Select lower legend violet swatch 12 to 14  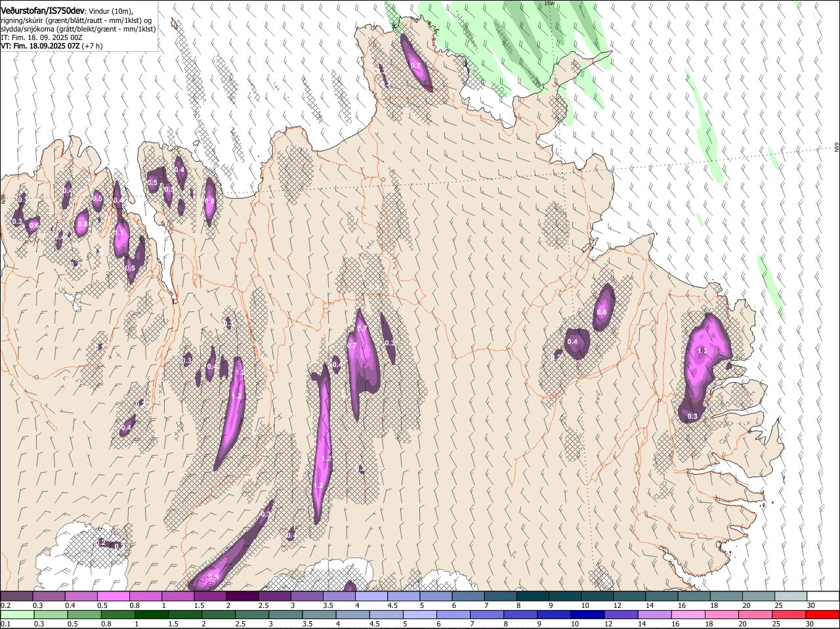(x=621, y=615)
